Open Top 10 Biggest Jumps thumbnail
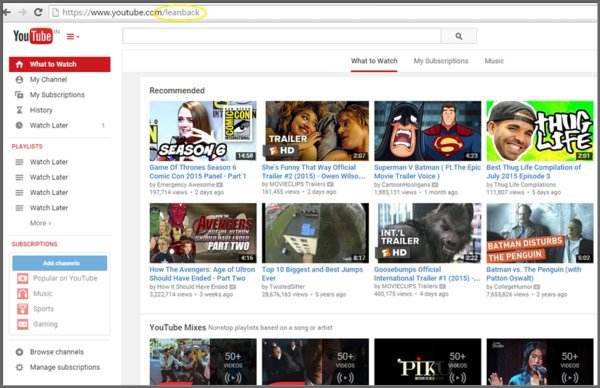The height and width of the screenshot is (388, 600). tap(315, 233)
